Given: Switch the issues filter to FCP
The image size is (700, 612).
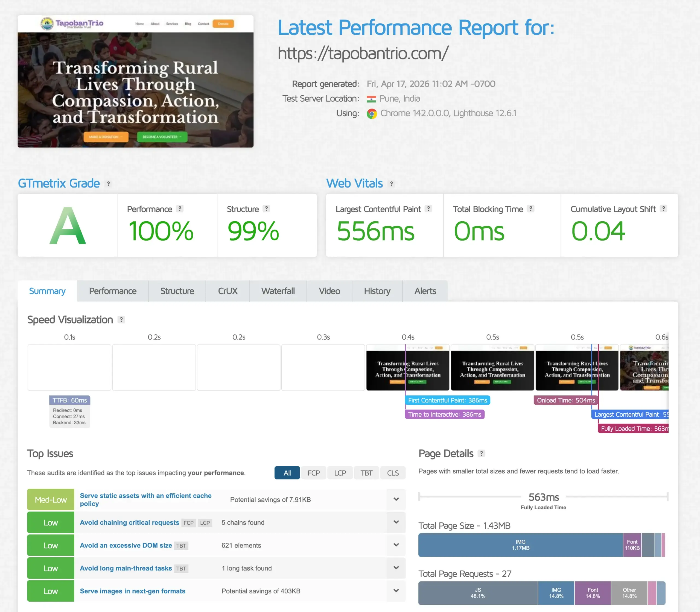Looking at the screenshot, I should (313, 473).
